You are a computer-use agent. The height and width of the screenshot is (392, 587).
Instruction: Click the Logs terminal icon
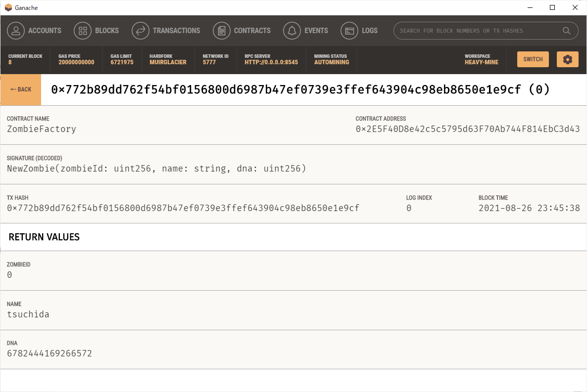coord(349,31)
